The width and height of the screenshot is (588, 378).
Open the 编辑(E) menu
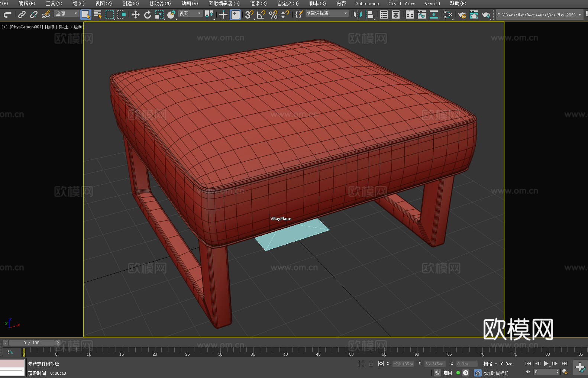click(x=27, y=3)
